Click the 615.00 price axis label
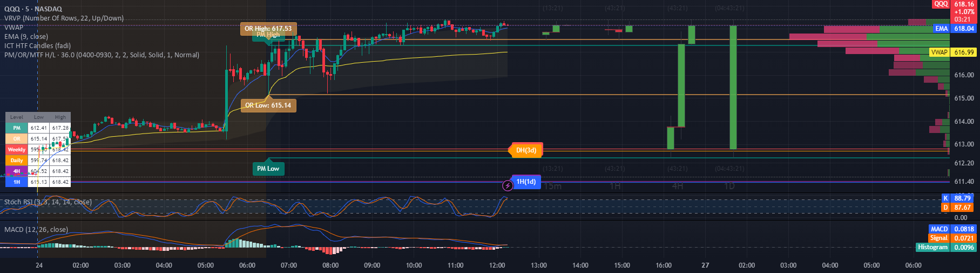This screenshot has height=273, width=980. tap(964, 98)
